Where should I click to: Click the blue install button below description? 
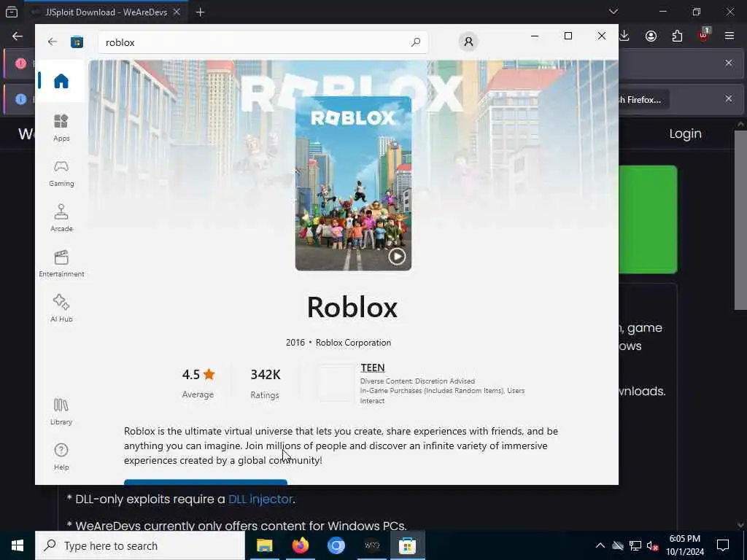205,482
